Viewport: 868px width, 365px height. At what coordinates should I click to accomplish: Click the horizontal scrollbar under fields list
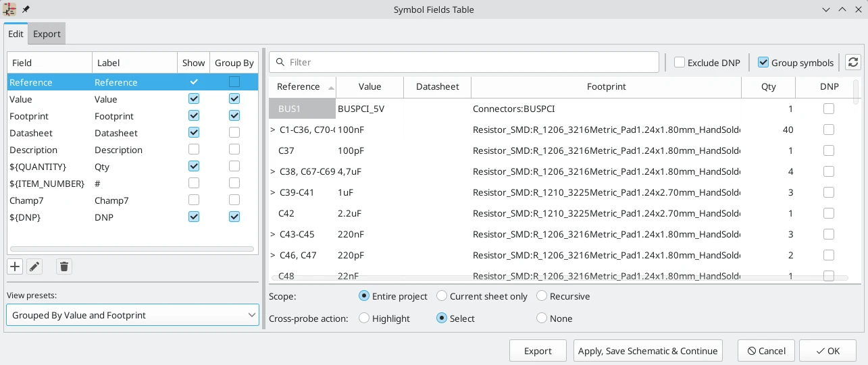[132, 249]
